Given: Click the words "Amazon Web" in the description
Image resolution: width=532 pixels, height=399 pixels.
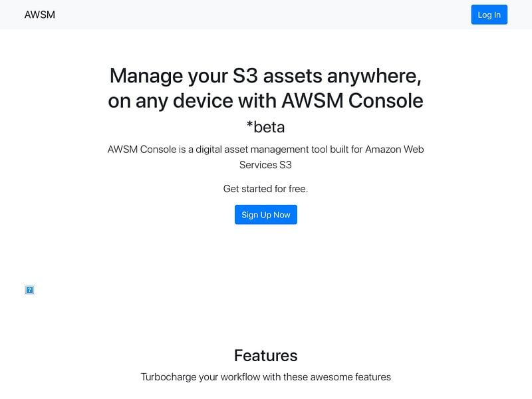Looking at the screenshot, I should pos(394,149).
